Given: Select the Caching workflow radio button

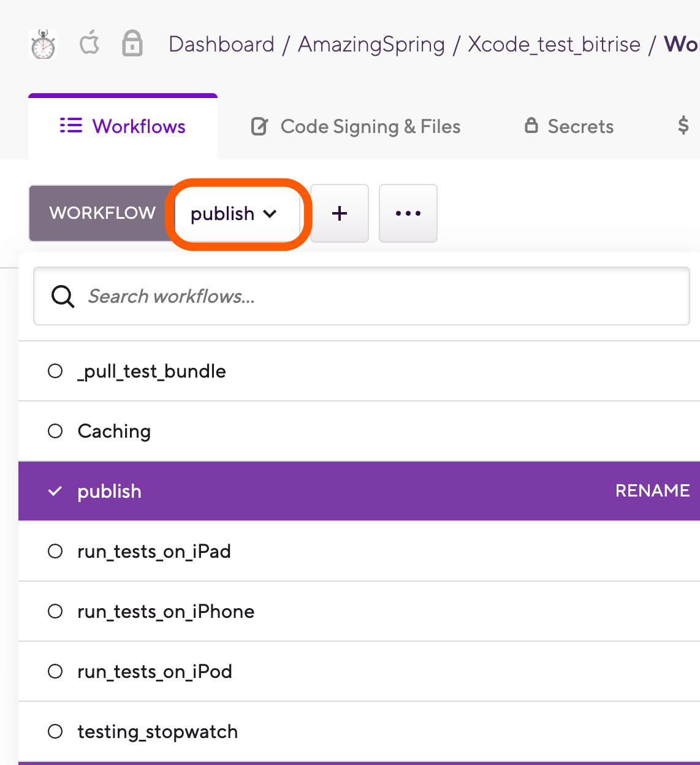Looking at the screenshot, I should click(x=55, y=431).
